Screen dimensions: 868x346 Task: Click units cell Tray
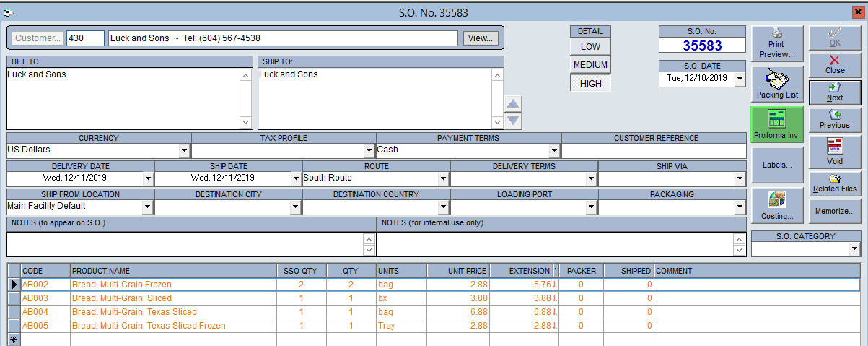[401, 326]
